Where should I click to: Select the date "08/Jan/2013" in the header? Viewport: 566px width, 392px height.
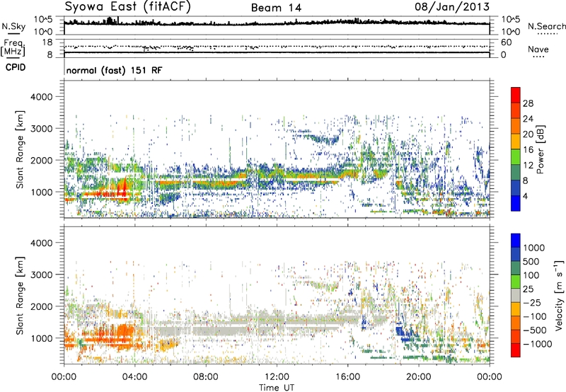tap(452, 6)
